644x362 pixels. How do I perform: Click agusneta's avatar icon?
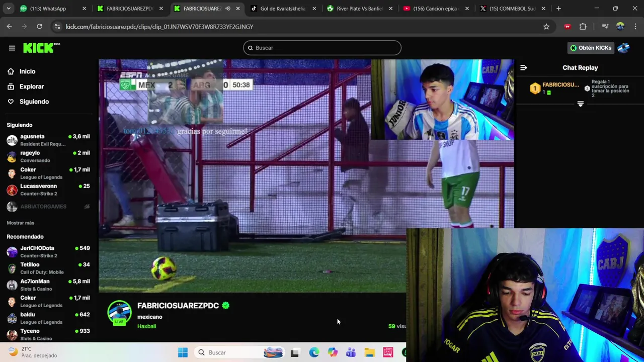[x=12, y=140]
